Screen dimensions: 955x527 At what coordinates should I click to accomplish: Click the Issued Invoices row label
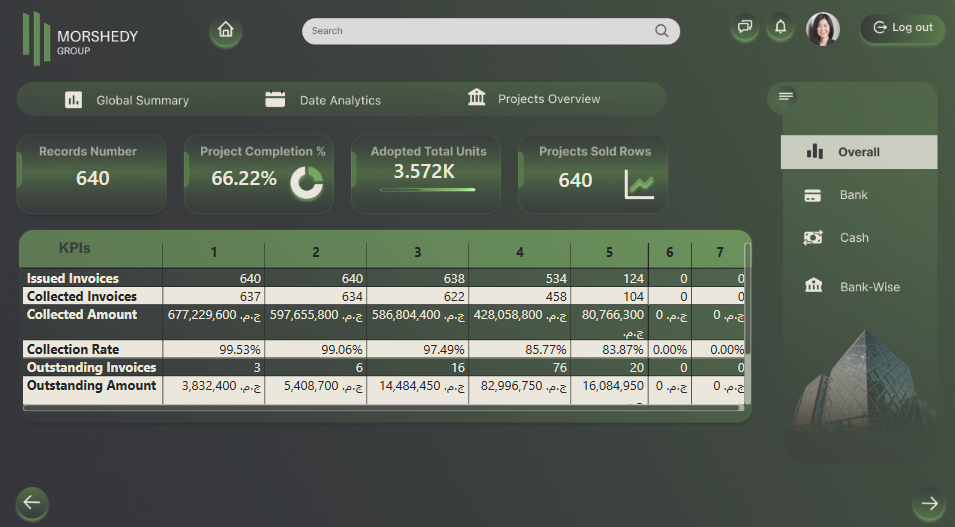click(72, 278)
